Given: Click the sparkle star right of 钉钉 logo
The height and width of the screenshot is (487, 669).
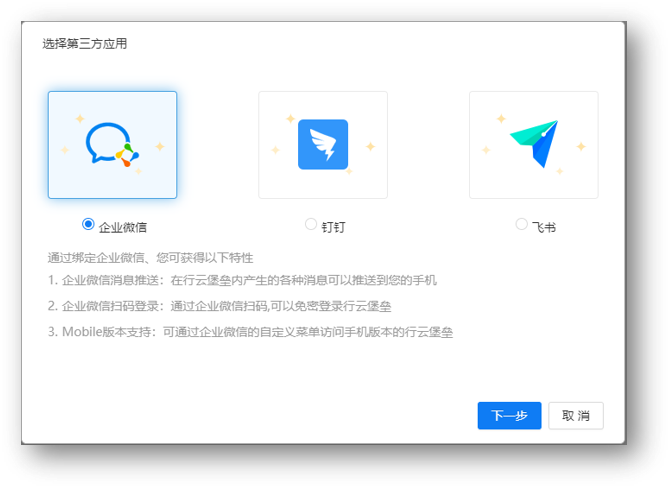Looking at the screenshot, I should pos(370,146).
